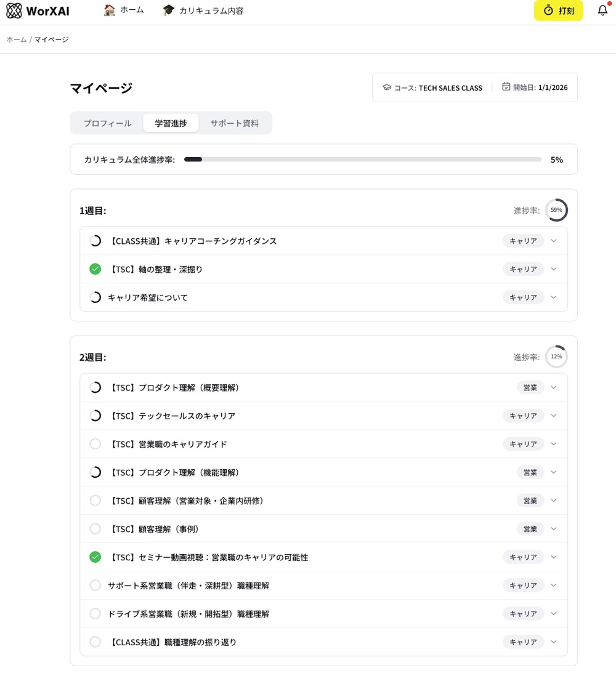Click 2週目 12% progress ring
The image size is (616, 673).
click(556, 357)
